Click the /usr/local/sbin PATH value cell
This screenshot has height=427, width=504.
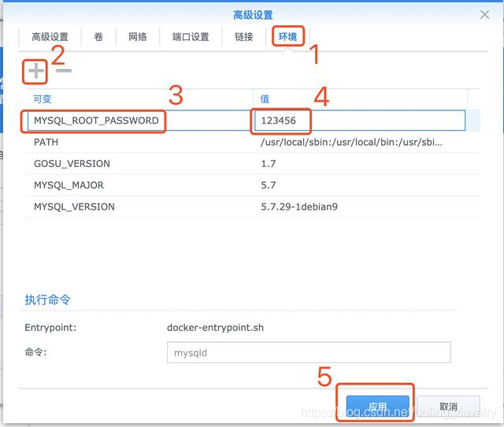coord(351,142)
